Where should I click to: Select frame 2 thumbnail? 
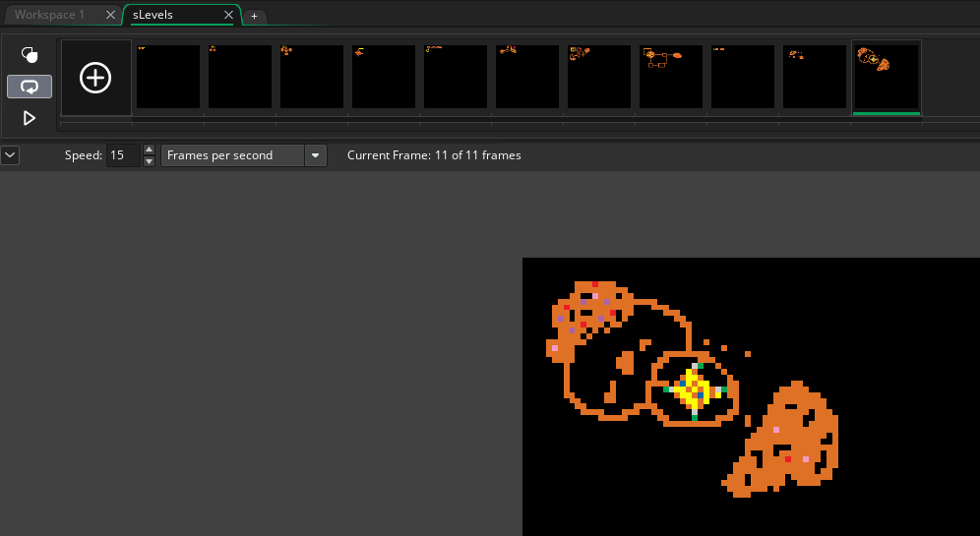tap(240, 76)
